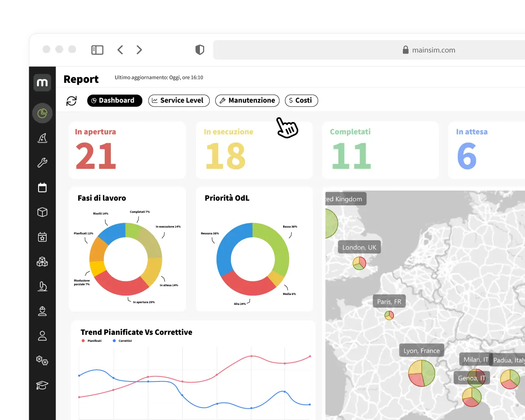Open the Report pie chart icon in sidebar
Screen dimensions: 525x420
[x=42, y=113]
